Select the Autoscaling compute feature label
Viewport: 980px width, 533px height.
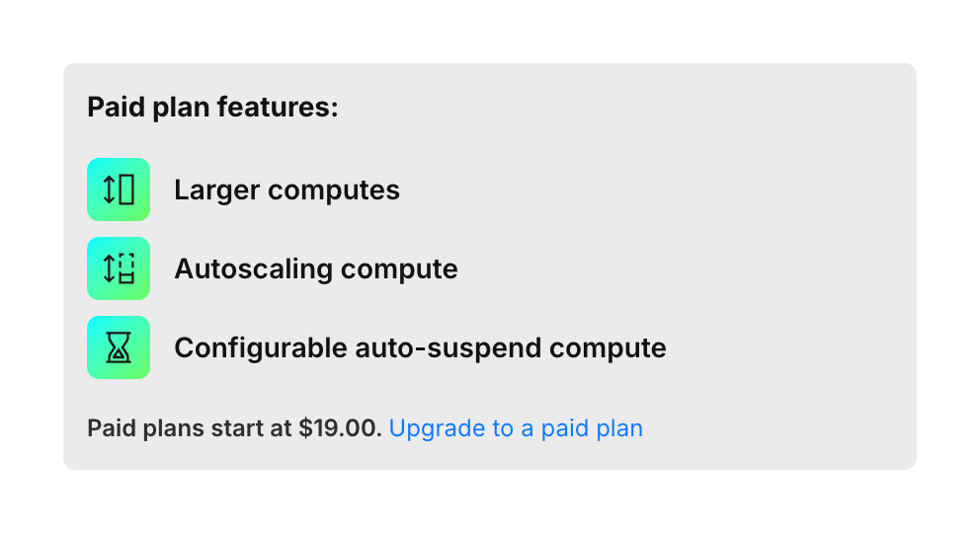click(315, 268)
